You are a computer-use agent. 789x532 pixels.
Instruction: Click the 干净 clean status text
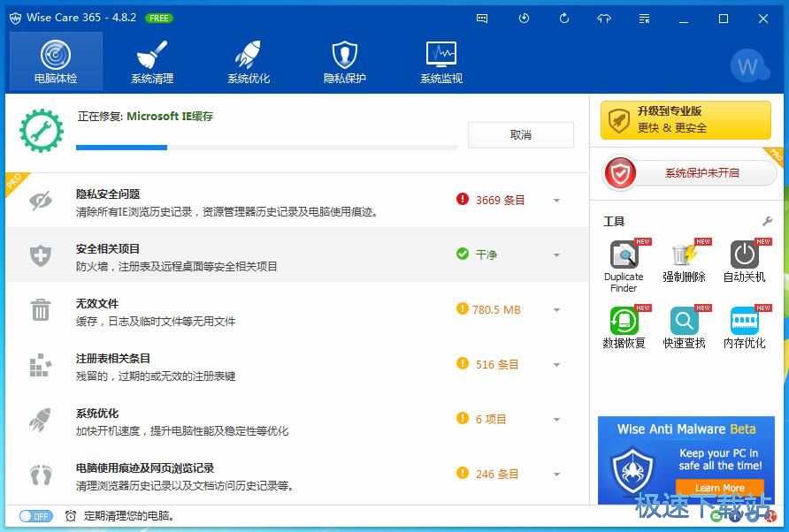click(486, 255)
